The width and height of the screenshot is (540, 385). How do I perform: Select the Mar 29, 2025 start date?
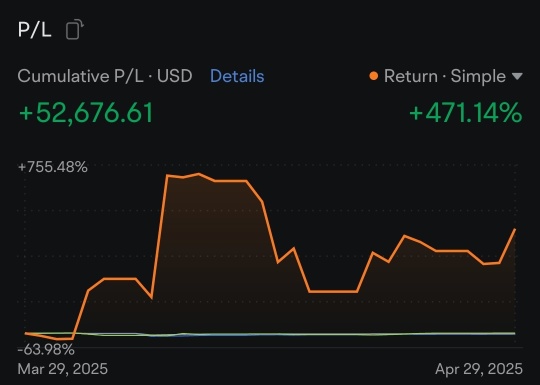click(x=62, y=369)
